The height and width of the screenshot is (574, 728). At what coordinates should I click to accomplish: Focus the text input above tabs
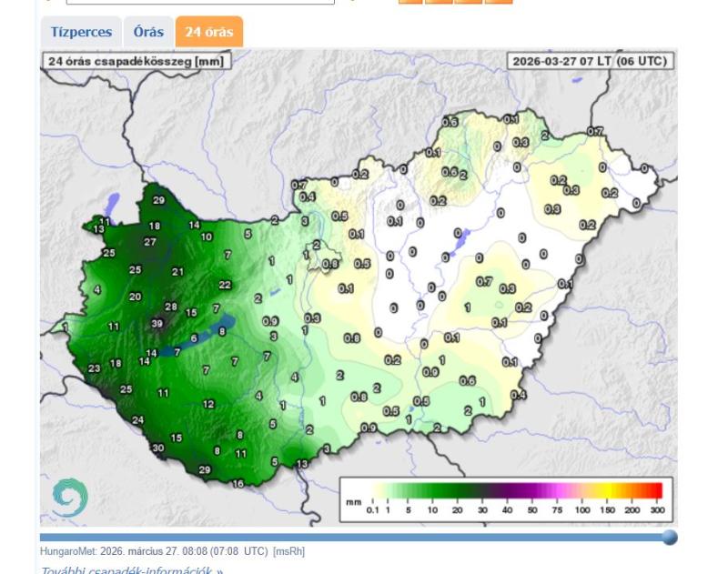(200, 1)
